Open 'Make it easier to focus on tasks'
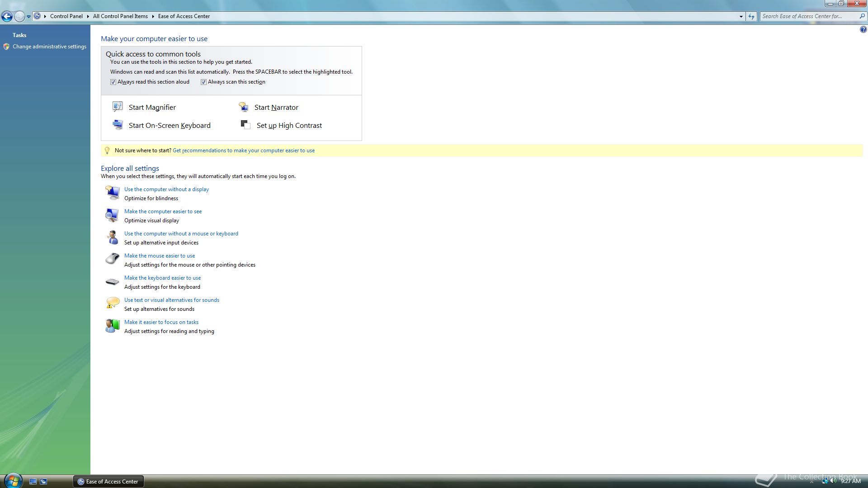 [x=161, y=322]
